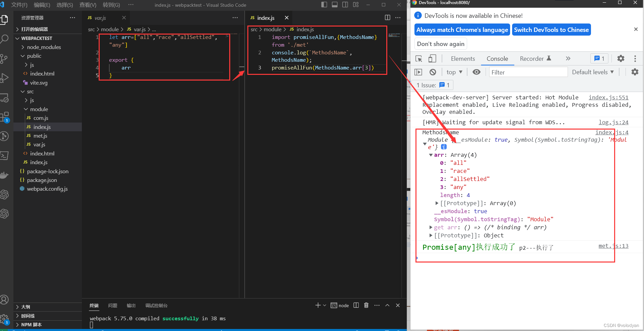Toggle bottom panel layout icon
Screen dimensions: 644x331
point(335,5)
